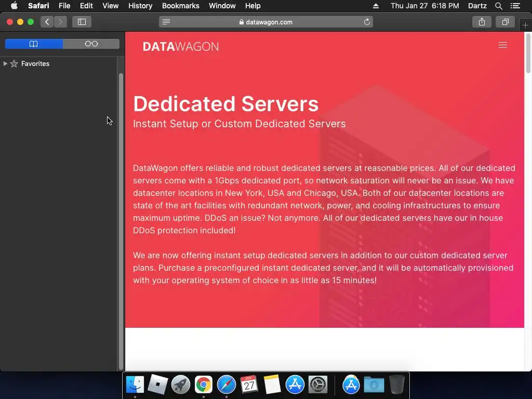Enter full screen with green button
The height and width of the screenshot is (399, 532).
click(x=31, y=22)
